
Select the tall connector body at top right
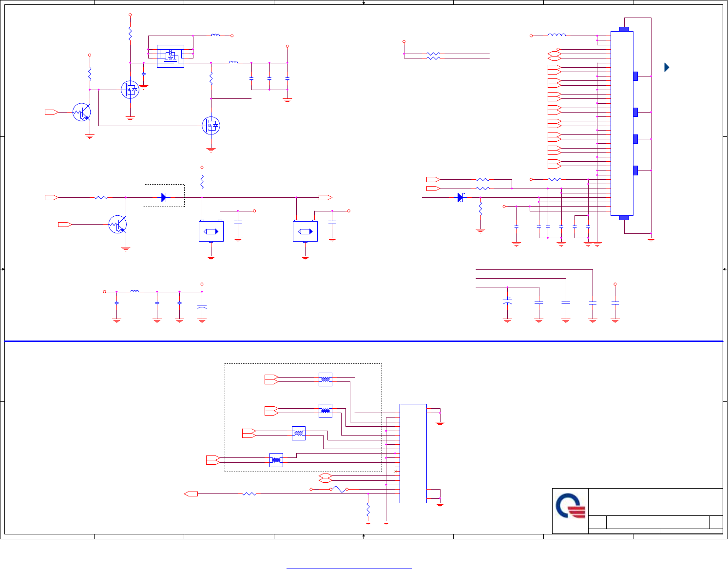(x=622, y=123)
